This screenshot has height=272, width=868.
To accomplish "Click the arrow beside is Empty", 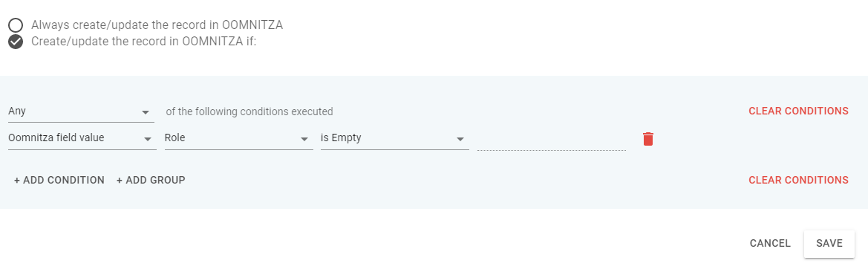I will (x=460, y=139).
